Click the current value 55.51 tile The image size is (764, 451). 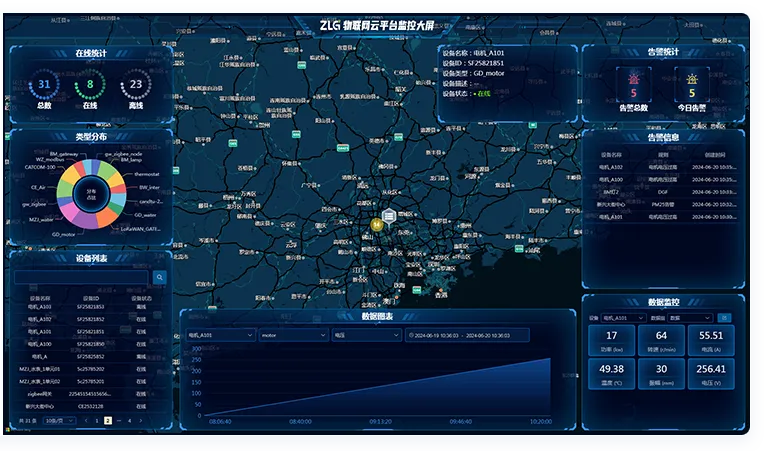(x=711, y=340)
